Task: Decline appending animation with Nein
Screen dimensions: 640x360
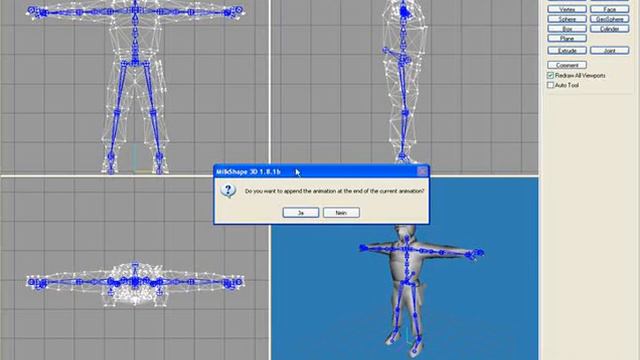Action: (341, 213)
